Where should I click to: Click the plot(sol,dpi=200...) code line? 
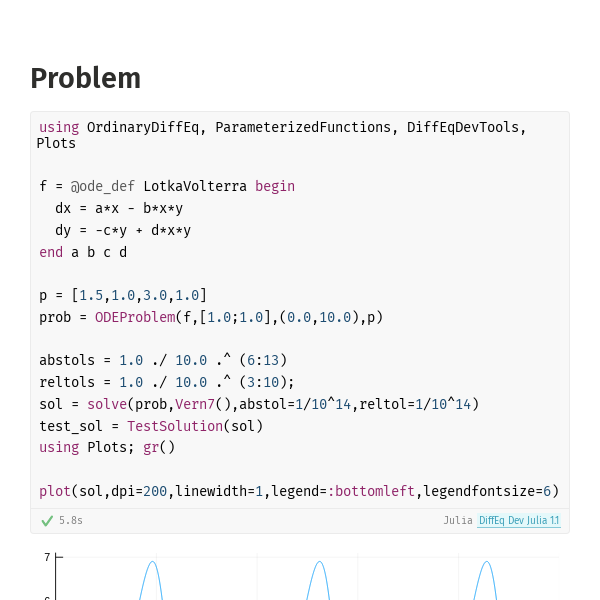[299, 491]
